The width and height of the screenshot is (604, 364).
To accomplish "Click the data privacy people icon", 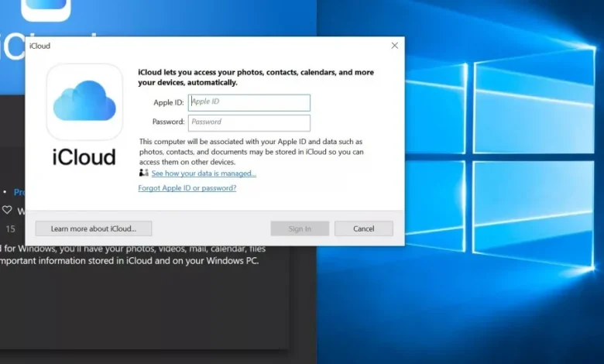I will click(144, 173).
